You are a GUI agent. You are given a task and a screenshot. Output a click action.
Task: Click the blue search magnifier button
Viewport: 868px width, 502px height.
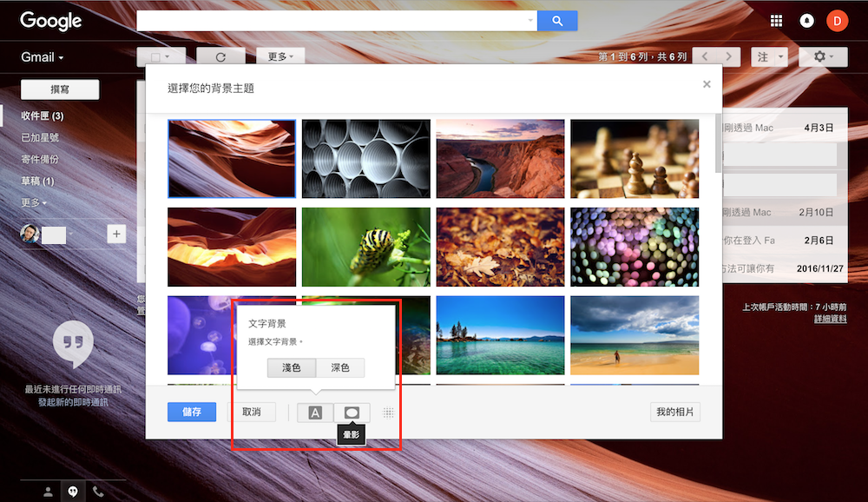(557, 21)
